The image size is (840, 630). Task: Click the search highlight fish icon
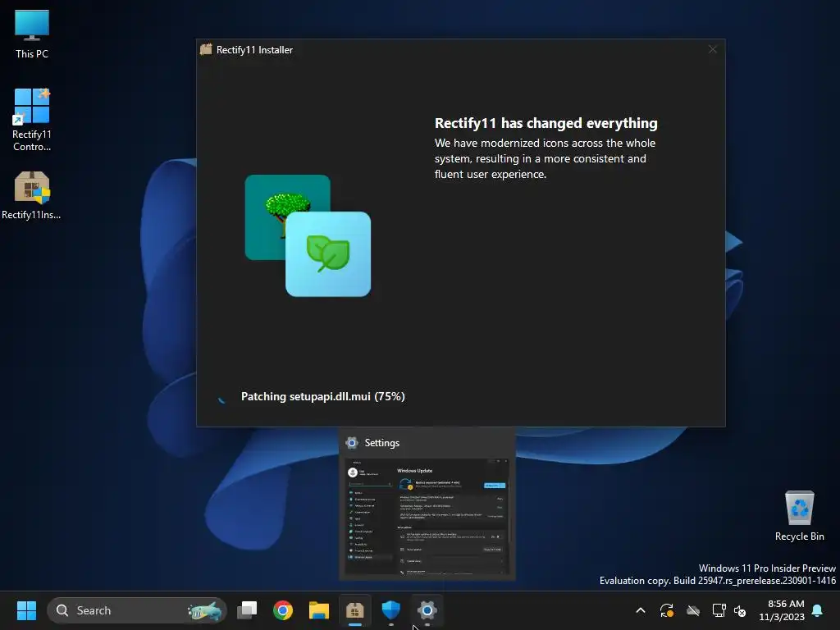tap(204, 610)
